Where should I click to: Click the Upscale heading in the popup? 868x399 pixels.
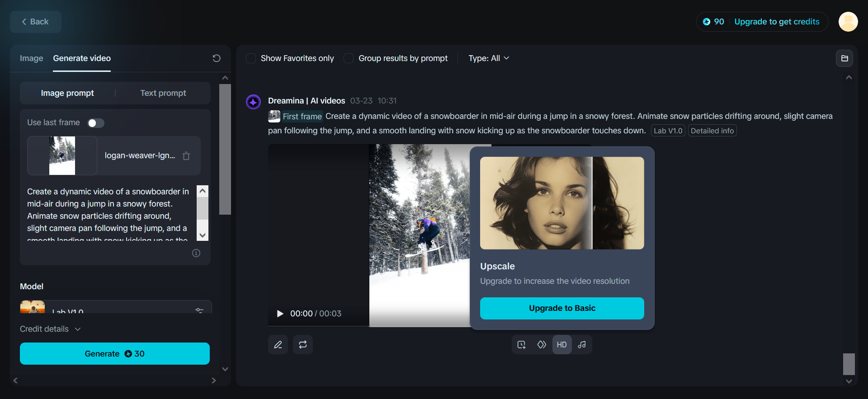497,267
